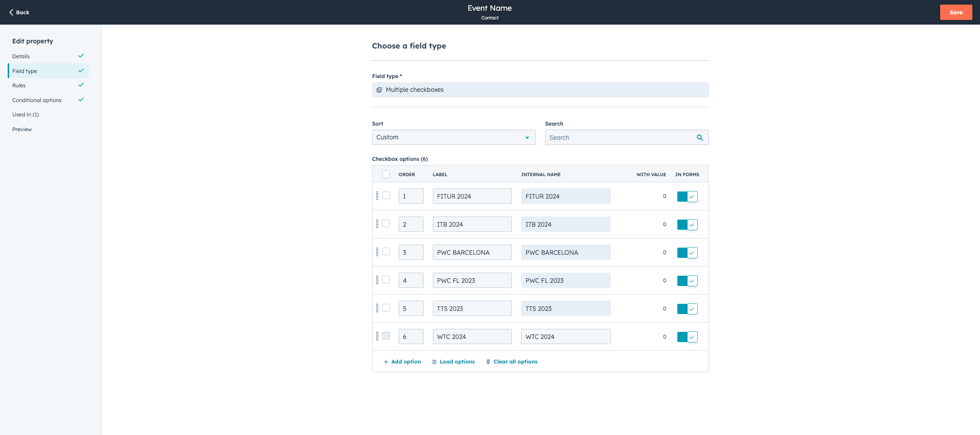Click the Save button
The height and width of the screenshot is (435, 980).
[956, 12]
